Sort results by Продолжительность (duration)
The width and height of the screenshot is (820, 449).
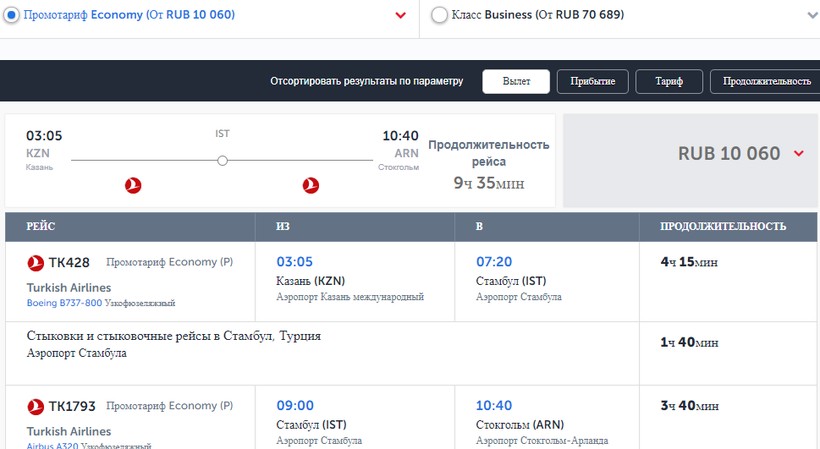(765, 81)
